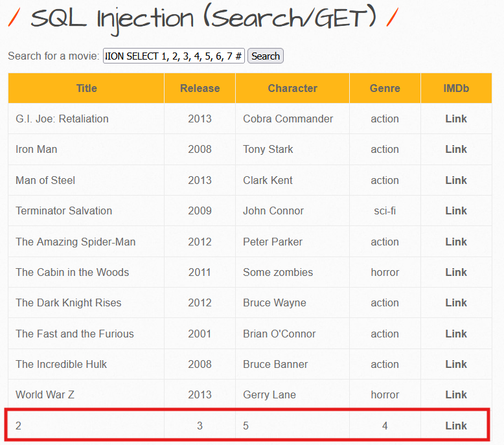This screenshot has width=504, height=445.
Task: Visit The Incredible Hulk IMDb Link
Action: pos(456,364)
